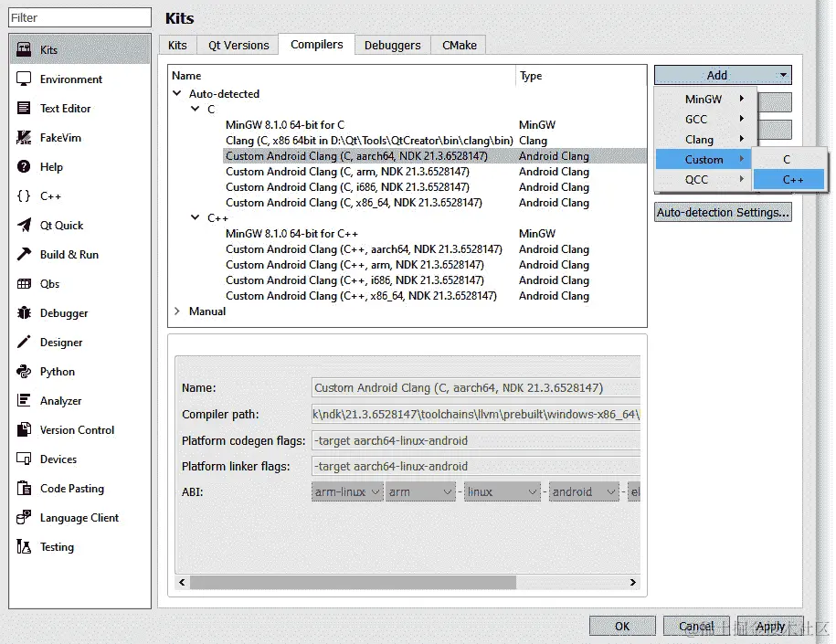The width and height of the screenshot is (836, 644).
Task: Click the horizontal scrollbar thumb in details panel
Action: coord(353,582)
